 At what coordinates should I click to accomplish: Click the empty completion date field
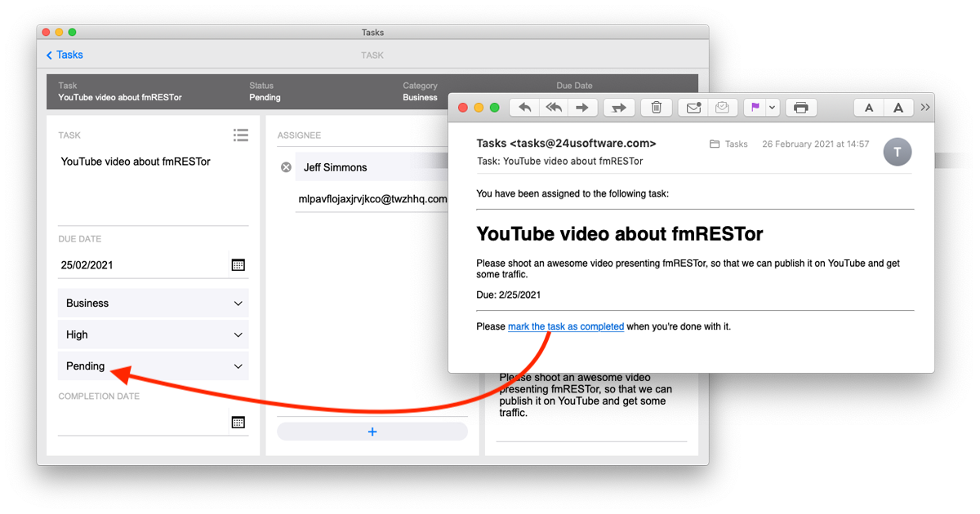[143, 422]
